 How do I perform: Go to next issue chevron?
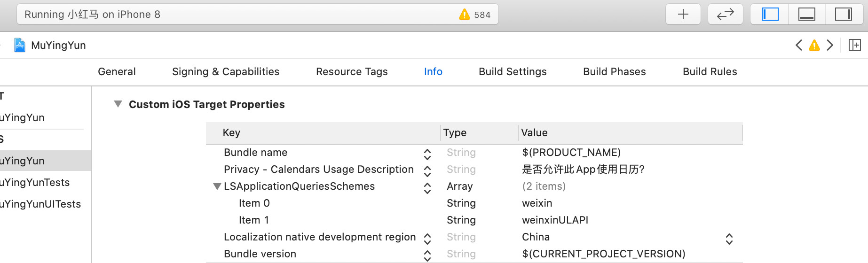point(830,45)
